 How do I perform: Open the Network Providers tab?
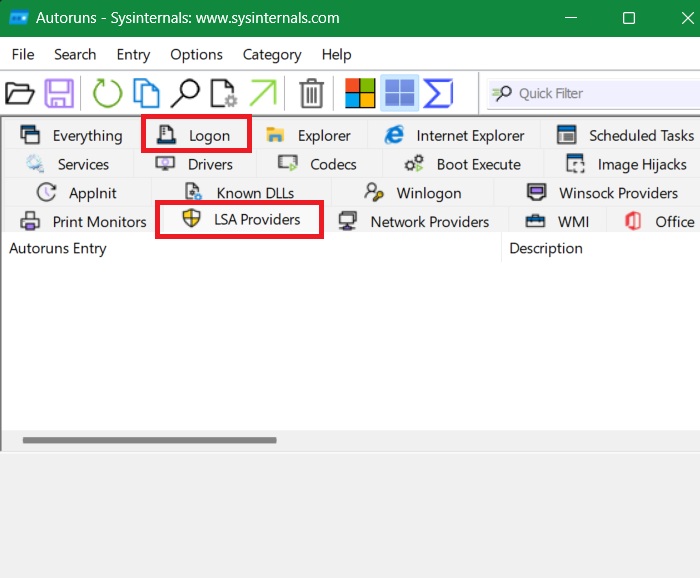[x=414, y=221]
